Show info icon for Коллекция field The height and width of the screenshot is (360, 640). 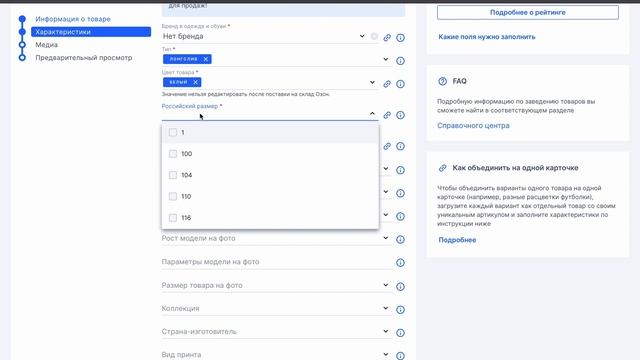click(x=400, y=310)
